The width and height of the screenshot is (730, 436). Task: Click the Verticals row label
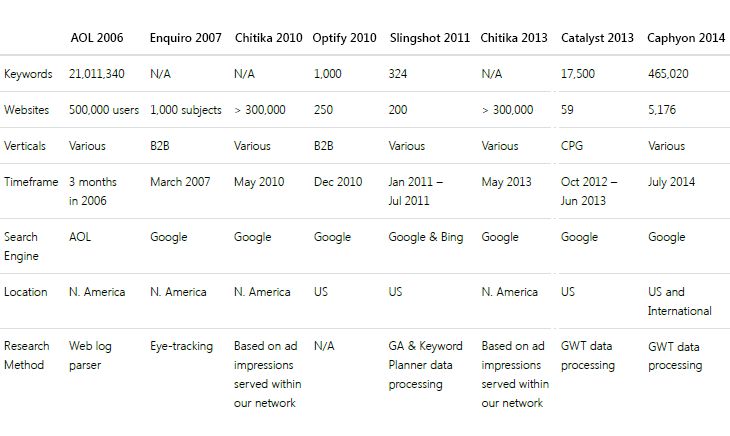[x=25, y=146]
